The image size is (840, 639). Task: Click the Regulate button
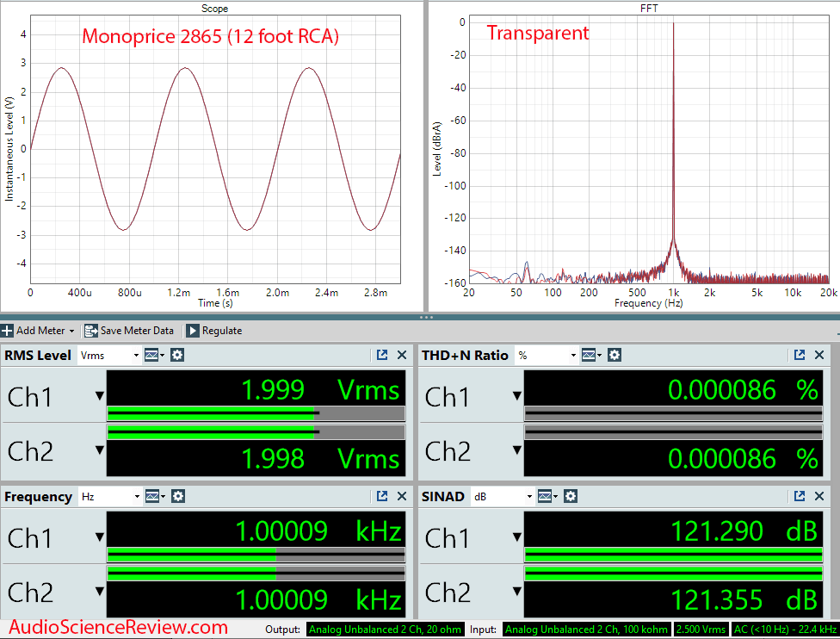click(214, 331)
